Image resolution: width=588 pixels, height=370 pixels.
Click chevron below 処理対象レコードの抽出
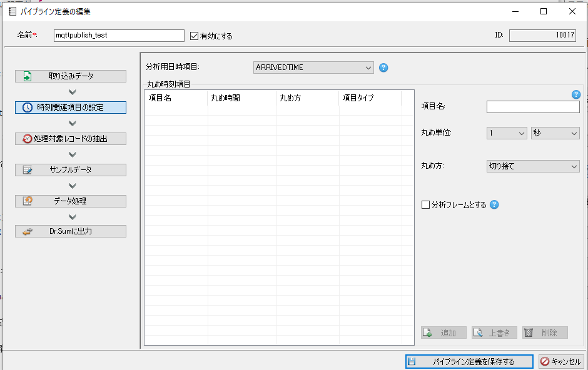(x=73, y=154)
